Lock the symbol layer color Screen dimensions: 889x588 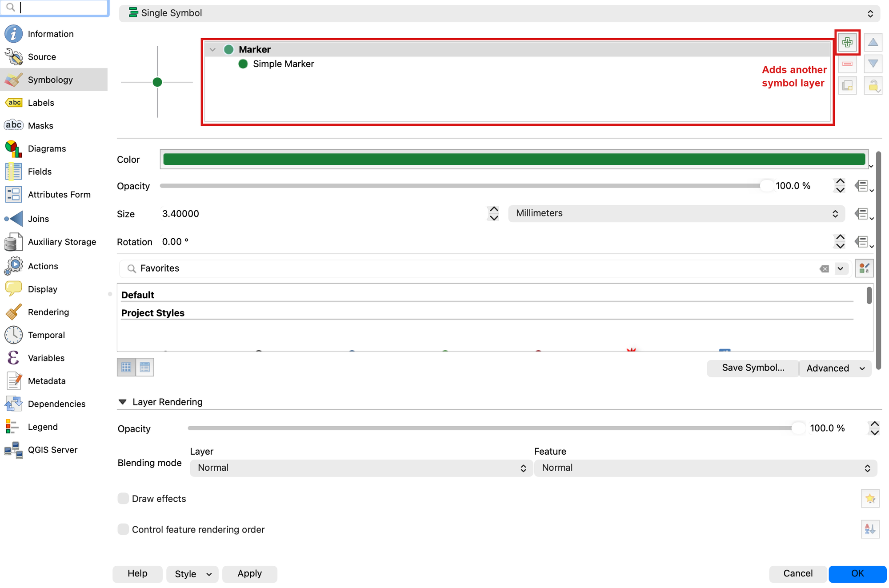click(873, 85)
